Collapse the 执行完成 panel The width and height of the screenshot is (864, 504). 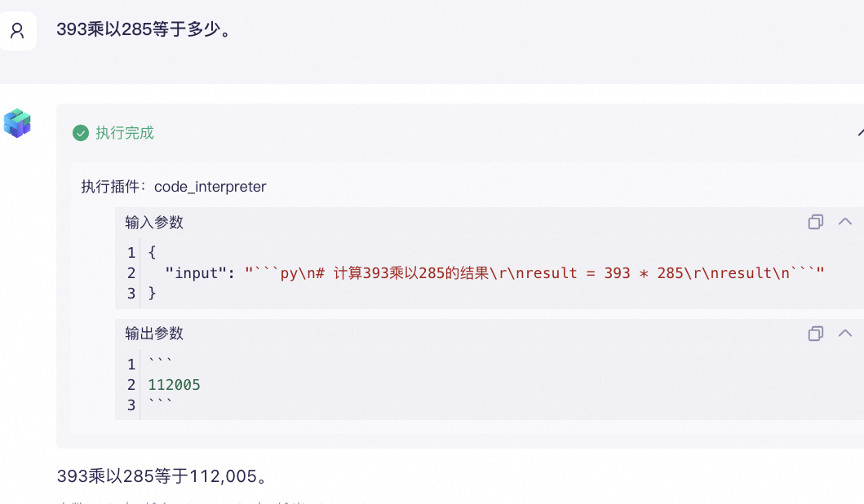[x=860, y=133]
